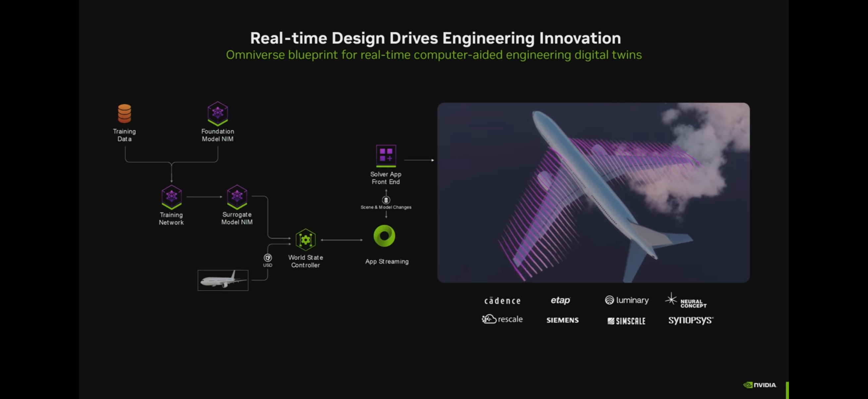Click the small USD circle icon
868x399 pixels.
pyautogui.click(x=267, y=258)
